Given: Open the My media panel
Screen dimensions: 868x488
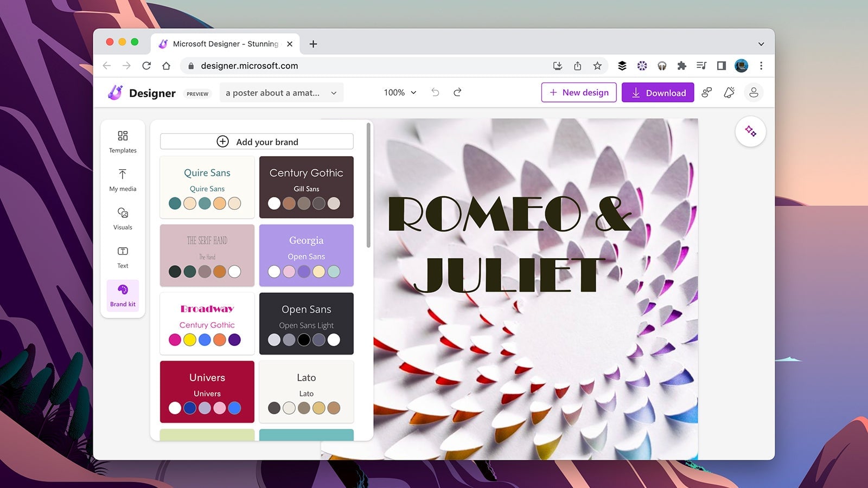Looking at the screenshot, I should (123, 179).
